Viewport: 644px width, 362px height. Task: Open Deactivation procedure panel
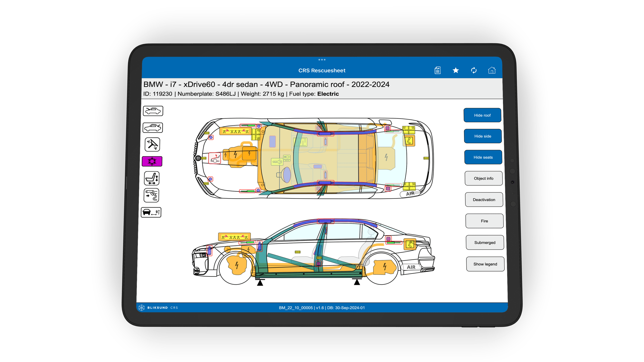click(x=483, y=200)
